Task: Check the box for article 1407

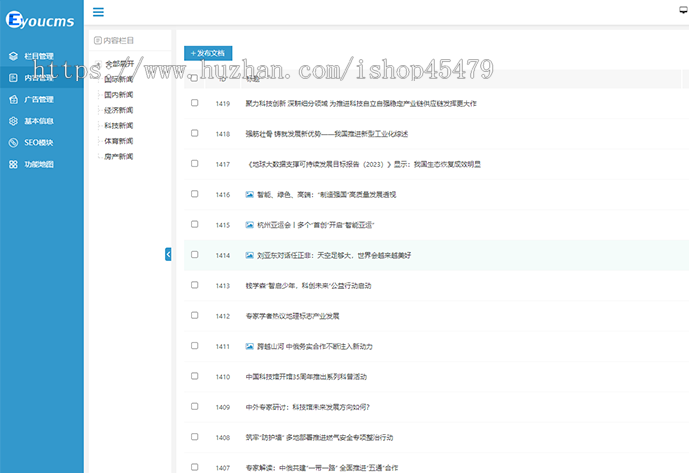Action: tap(195, 466)
